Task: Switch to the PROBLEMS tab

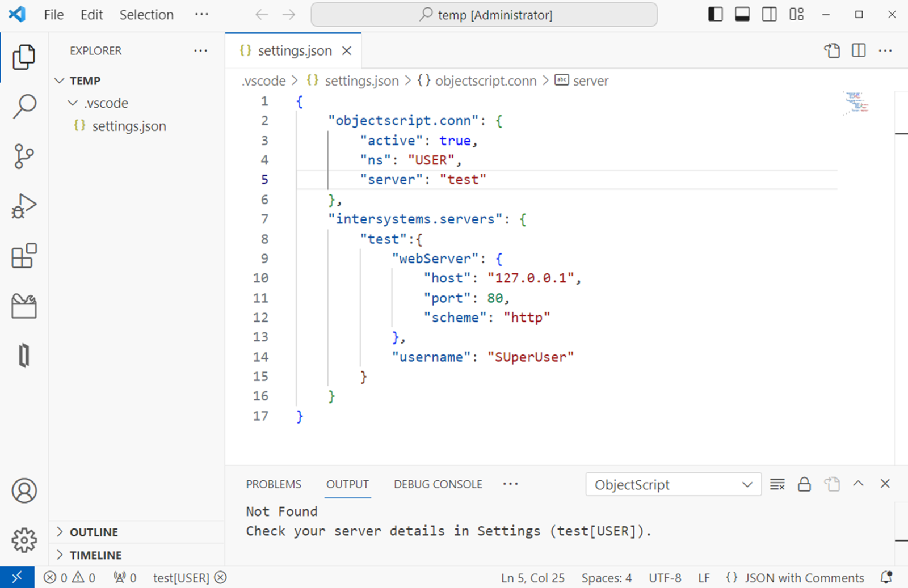Action: [274, 484]
